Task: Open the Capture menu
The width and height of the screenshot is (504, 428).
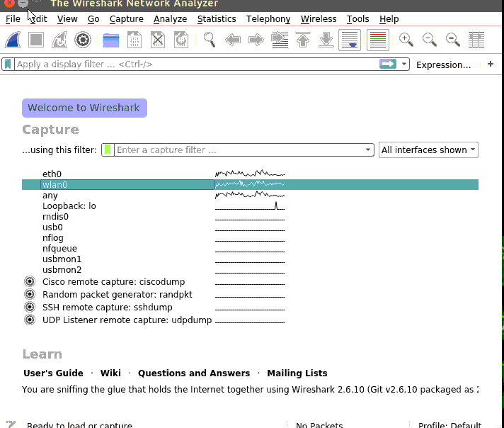Action: [127, 19]
